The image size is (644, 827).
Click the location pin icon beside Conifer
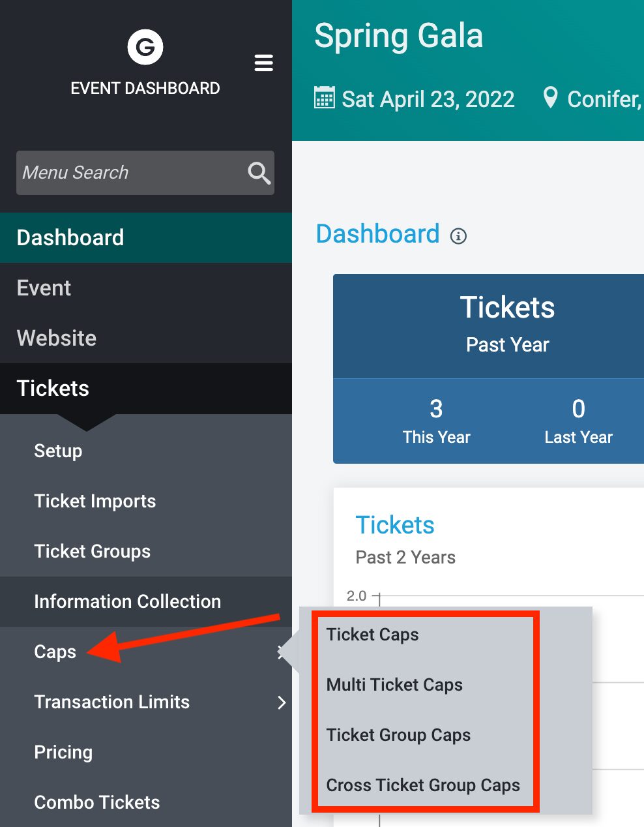pyautogui.click(x=551, y=98)
